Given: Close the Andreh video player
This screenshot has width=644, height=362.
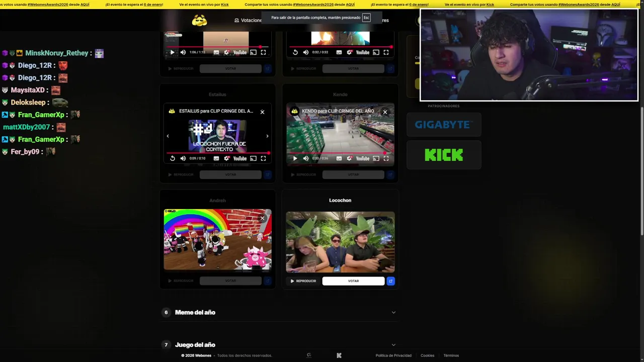Looking at the screenshot, I should tap(262, 218).
